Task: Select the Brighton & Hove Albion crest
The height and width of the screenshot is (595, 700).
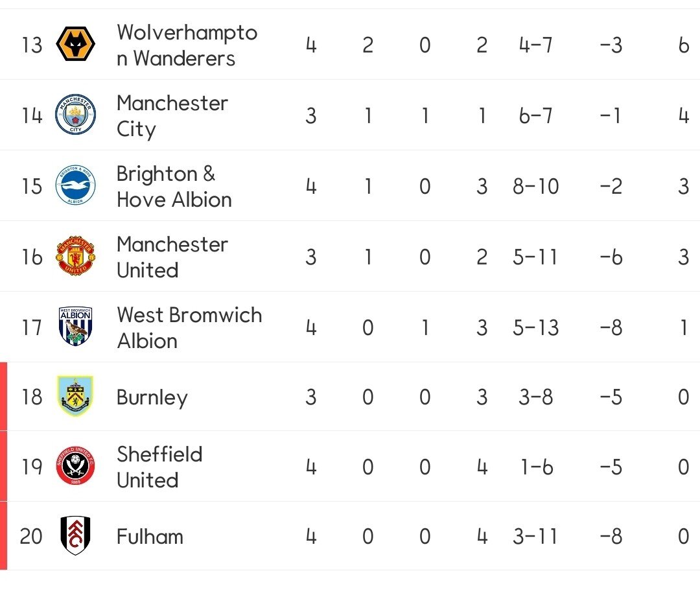Action: pyautogui.click(x=76, y=186)
